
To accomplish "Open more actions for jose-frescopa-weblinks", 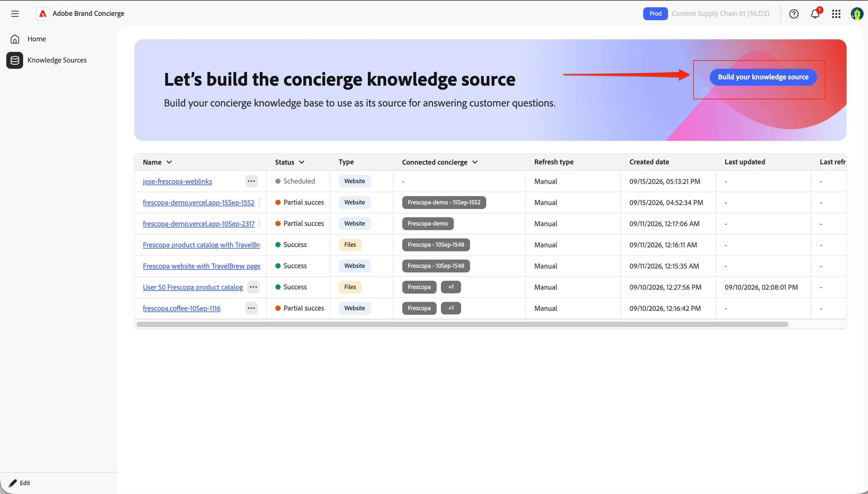I will (x=251, y=181).
